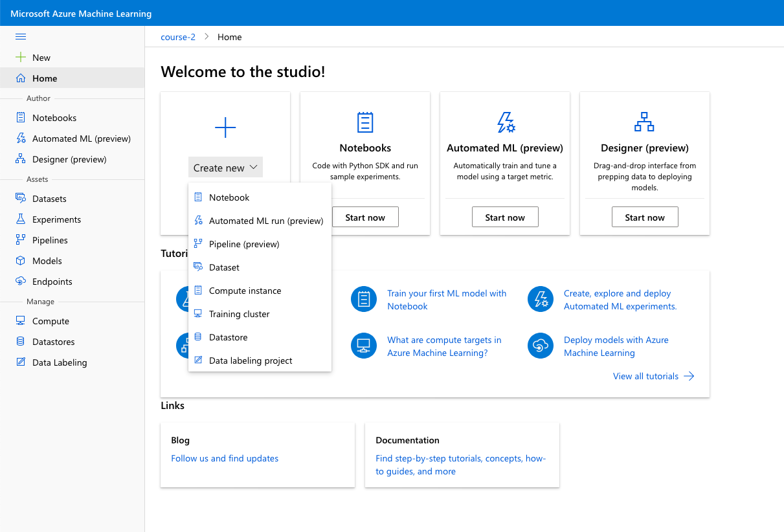Select Data labeling project menu entry

pos(251,360)
